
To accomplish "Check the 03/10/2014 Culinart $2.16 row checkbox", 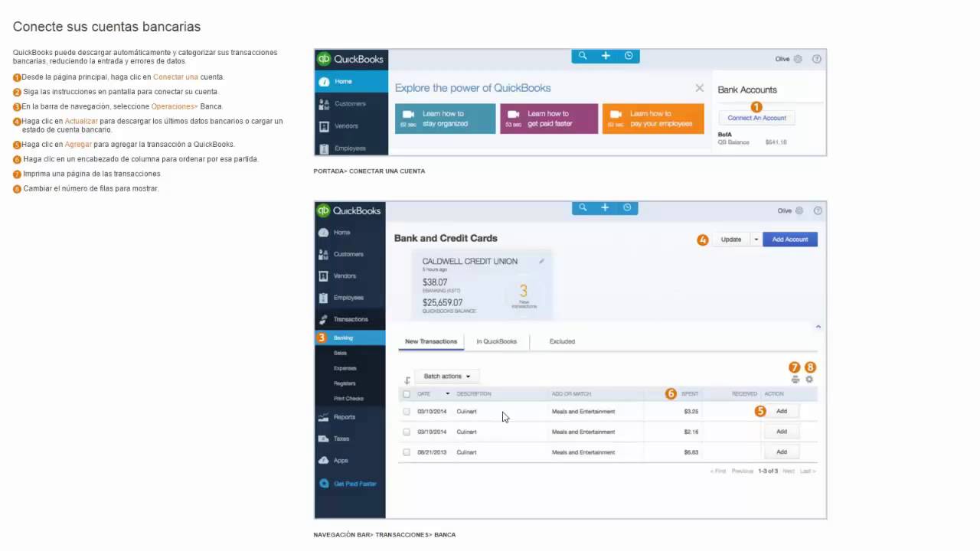I will (x=407, y=432).
